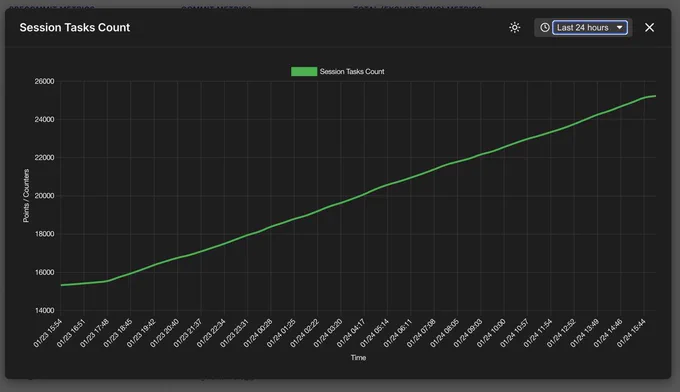Click the 24000 y-axis value

[x=45, y=119]
